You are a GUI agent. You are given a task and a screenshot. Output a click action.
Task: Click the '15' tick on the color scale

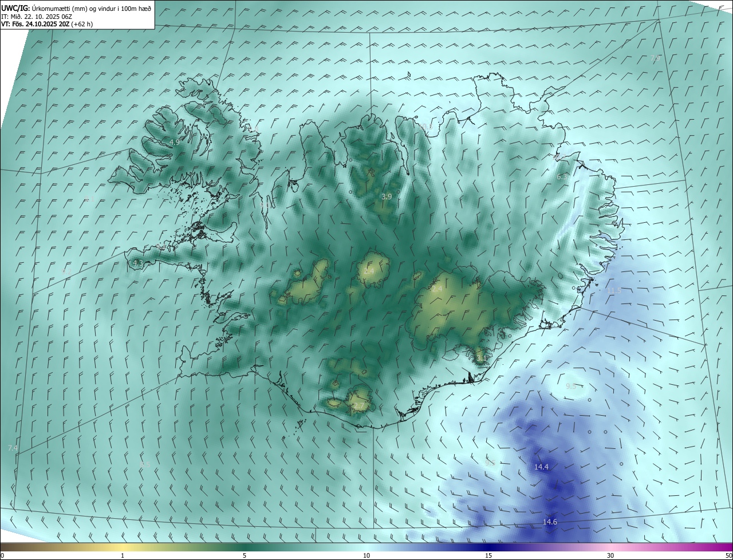coord(488,555)
